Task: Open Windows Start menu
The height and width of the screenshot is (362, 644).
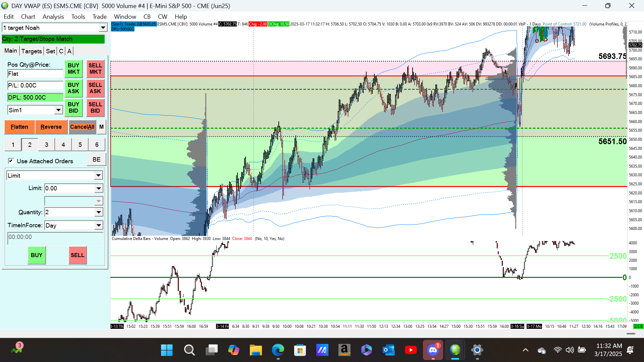Action: click(167, 350)
